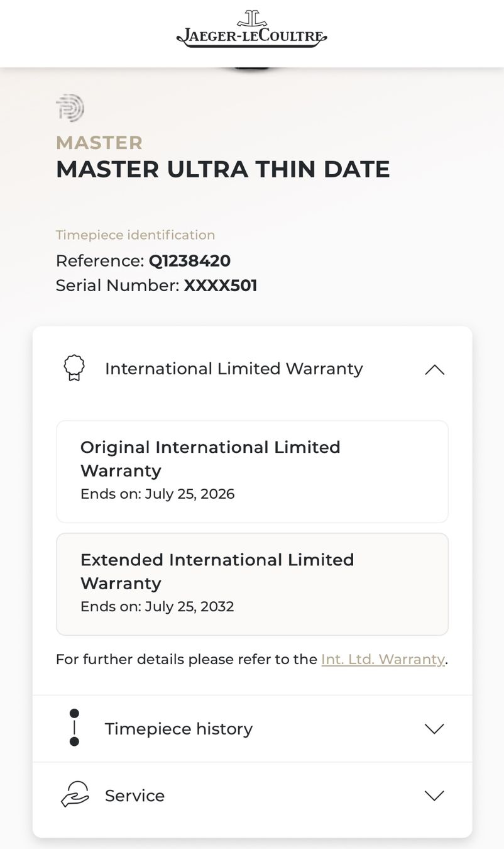504x849 pixels.
Task: Click the reference number Q1238420
Action: 190,260
